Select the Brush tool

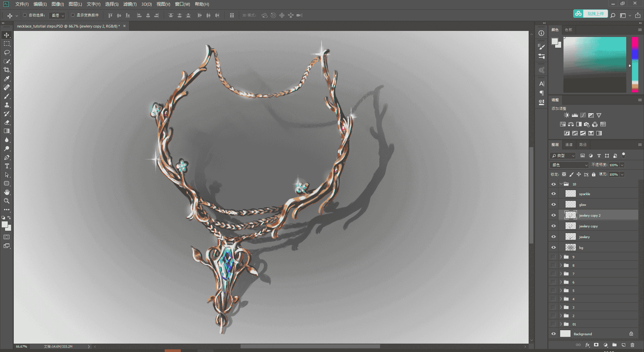pos(7,96)
